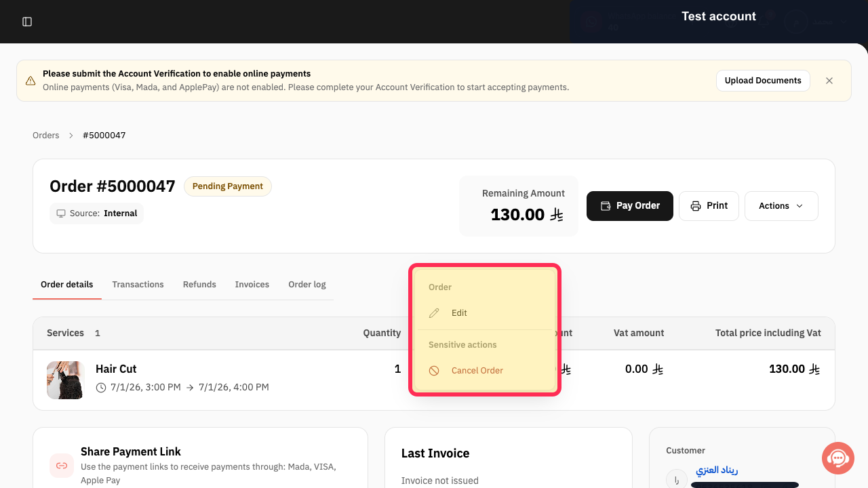Click the pencil icon beside Edit
This screenshot has height=488, width=868.
pyautogui.click(x=435, y=313)
